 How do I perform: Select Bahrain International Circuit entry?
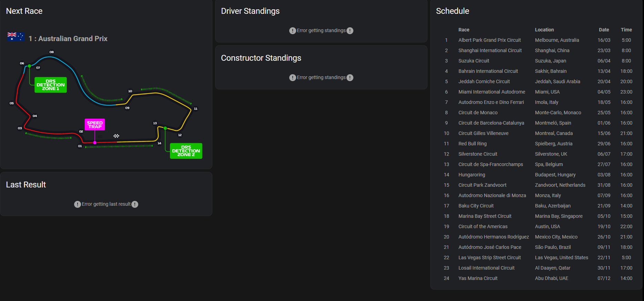click(x=488, y=71)
